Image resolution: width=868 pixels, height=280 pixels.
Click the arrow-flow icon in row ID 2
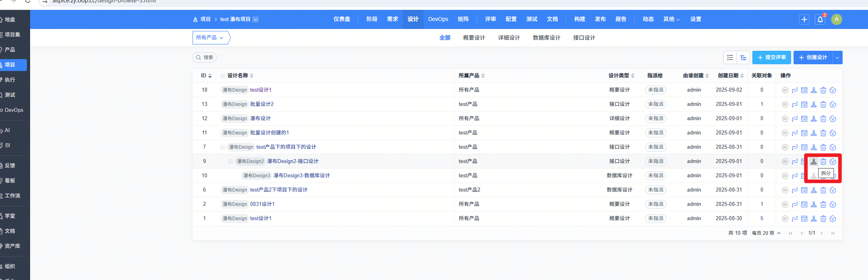pyautogui.click(x=794, y=205)
